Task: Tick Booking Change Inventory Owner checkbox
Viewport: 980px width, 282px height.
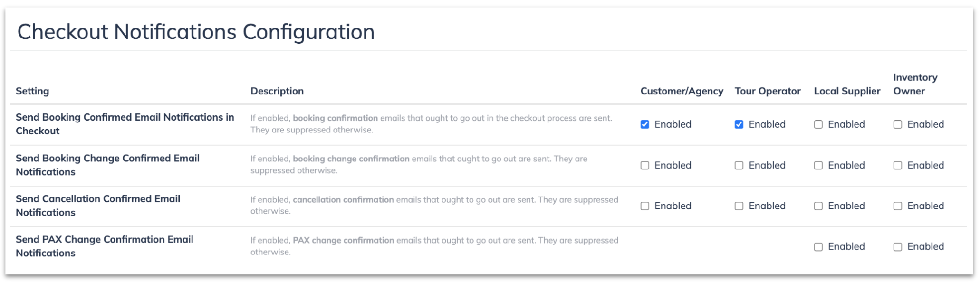Action: tap(898, 165)
